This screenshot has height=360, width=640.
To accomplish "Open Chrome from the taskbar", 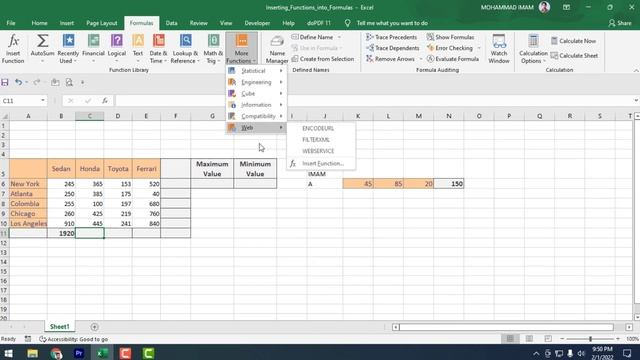I will tap(56, 353).
